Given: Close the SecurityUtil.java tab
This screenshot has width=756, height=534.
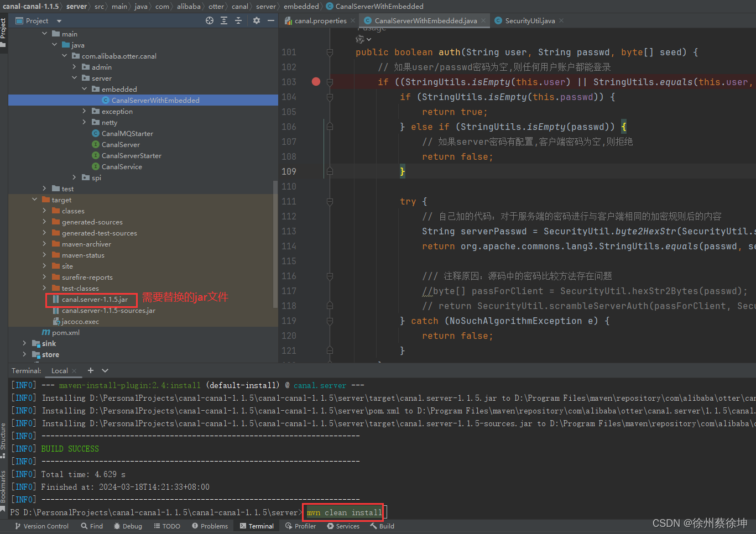Looking at the screenshot, I should (561, 21).
